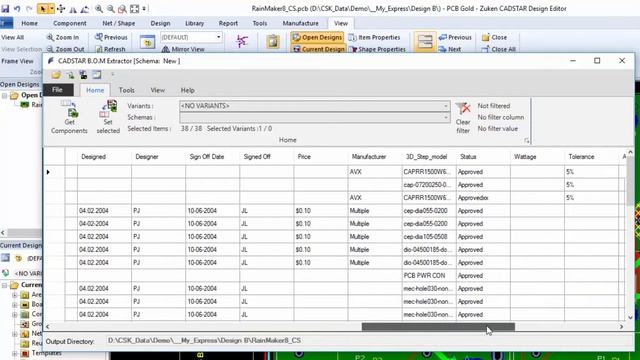This screenshot has width=640, height=360.
Task: Click Previous window in ribbon
Action: (455, 37)
